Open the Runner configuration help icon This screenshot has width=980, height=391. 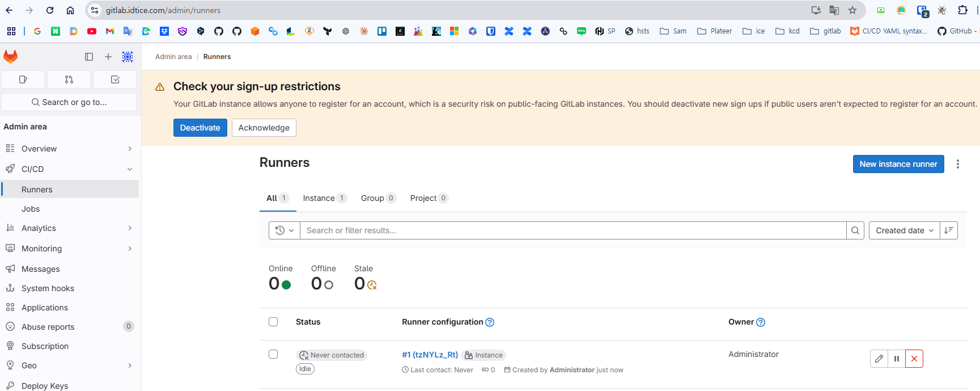pos(490,322)
